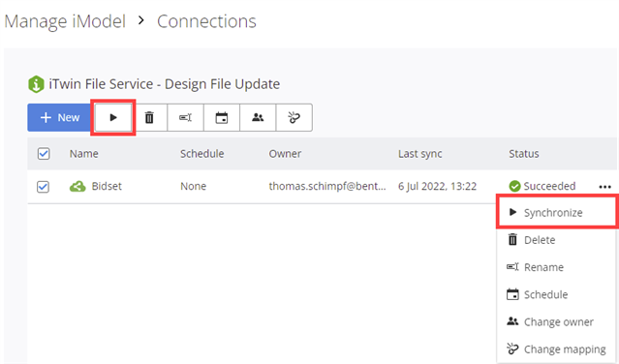
Task: Click the Owner column header
Action: (285, 153)
